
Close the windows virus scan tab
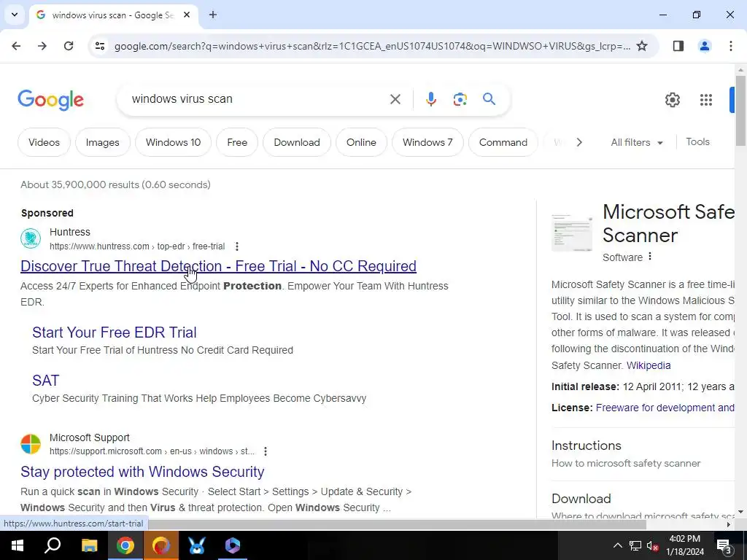[187, 15]
